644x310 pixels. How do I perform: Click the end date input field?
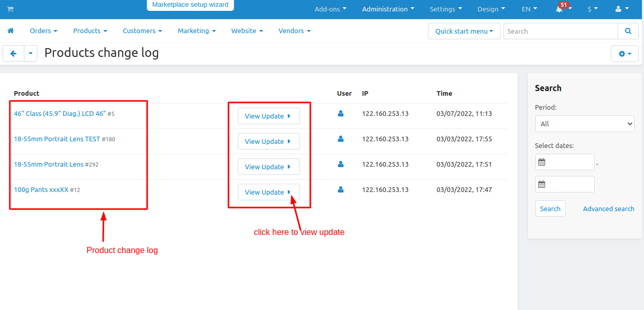click(x=565, y=184)
